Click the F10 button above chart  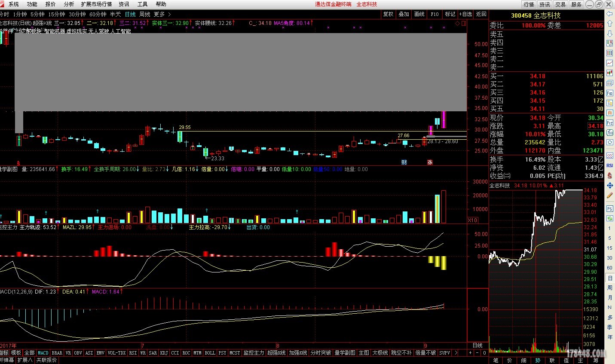click(x=435, y=14)
